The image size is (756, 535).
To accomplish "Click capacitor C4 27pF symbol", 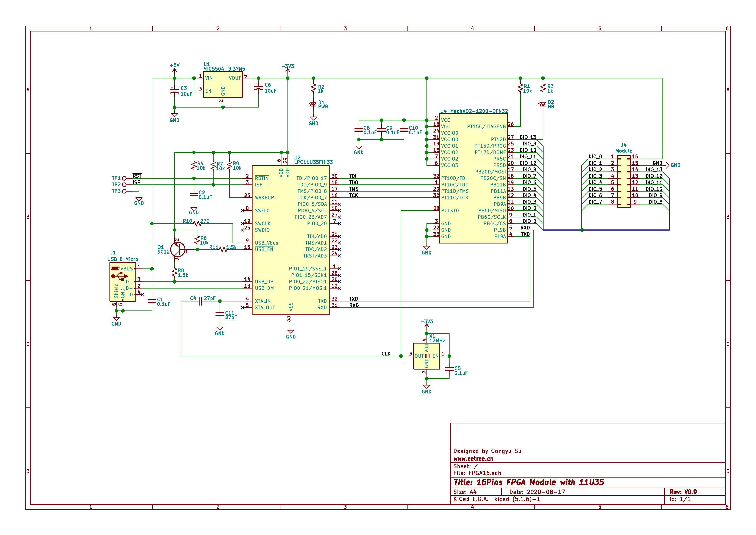I will (x=200, y=301).
